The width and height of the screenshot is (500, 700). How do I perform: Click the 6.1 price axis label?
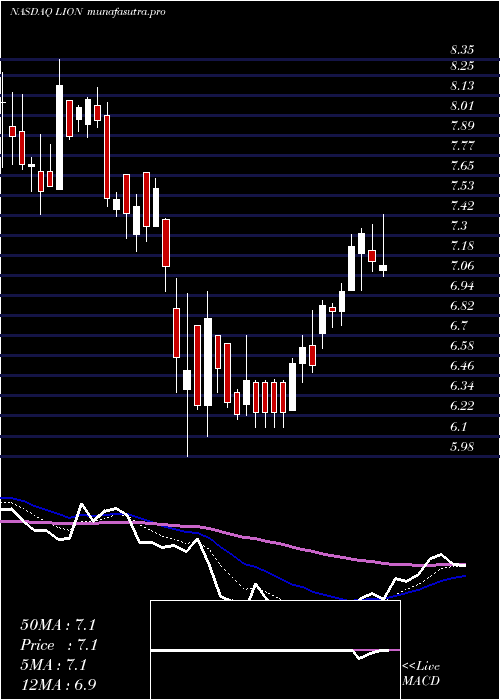click(459, 426)
